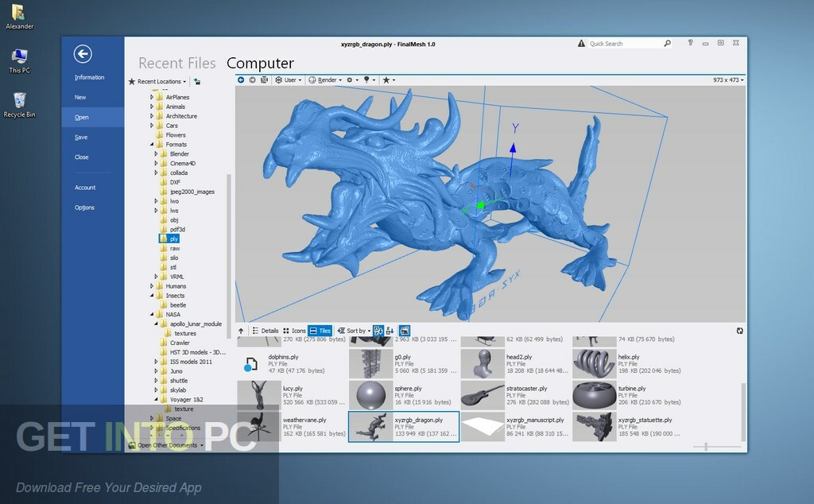The width and height of the screenshot is (814, 504).
Task: Expand the AirPlanes folder
Action: point(152,97)
